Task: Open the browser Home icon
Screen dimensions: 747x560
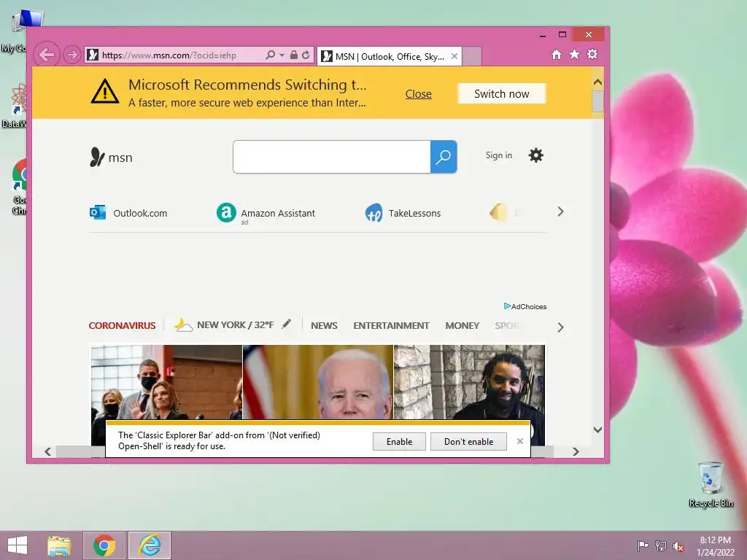Action: coord(557,55)
